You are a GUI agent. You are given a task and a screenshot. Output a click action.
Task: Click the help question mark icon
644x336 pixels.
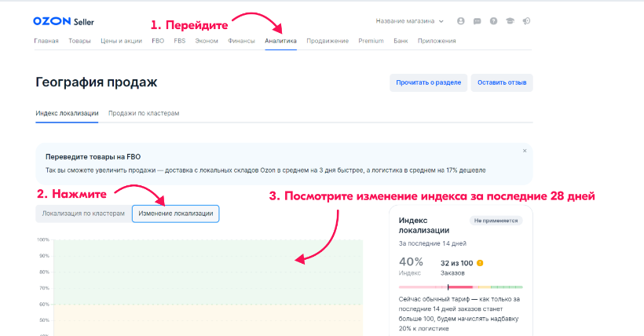click(x=493, y=21)
